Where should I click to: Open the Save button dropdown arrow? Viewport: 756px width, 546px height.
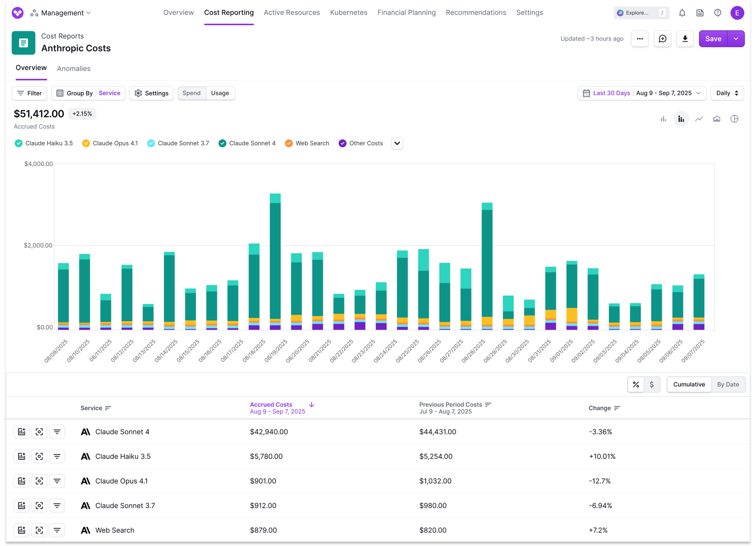pyautogui.click(x=736, y=39)
